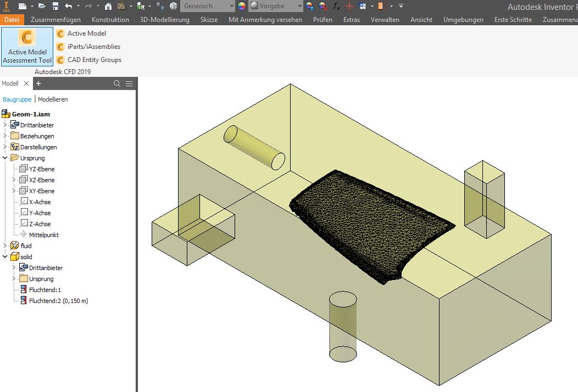The width and height of the screenshot is (578, 392).
Task: Open the Datei menu
Action: coord(11,19)
